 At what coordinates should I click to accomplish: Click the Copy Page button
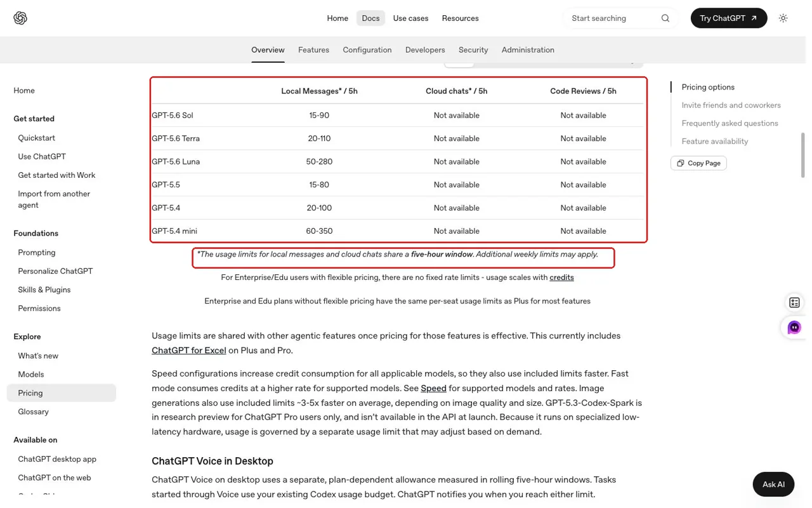(x=698, y=163)
